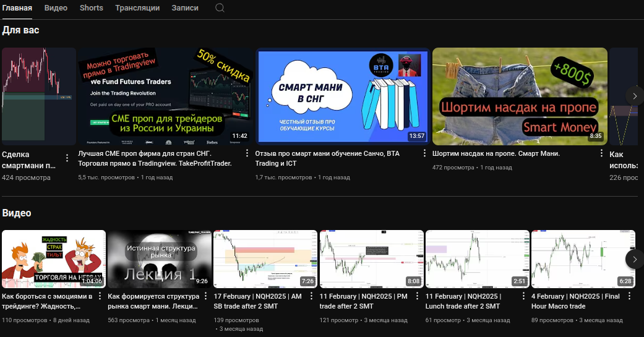The width and height of the screenshot is (644, 337).
Task: Click next arrow in the 'Видео' row
Action: pos(633,258)
